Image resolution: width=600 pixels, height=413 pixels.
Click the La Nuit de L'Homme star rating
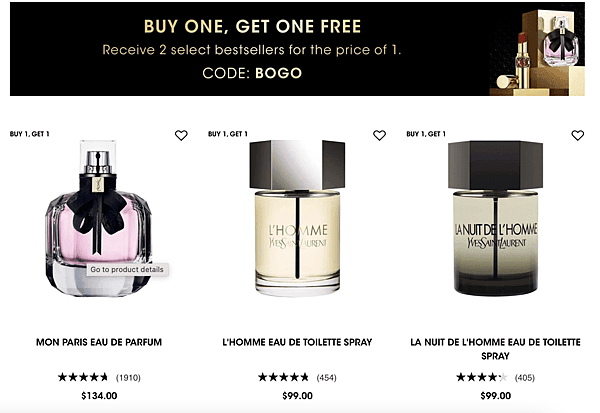coord(482,377)
